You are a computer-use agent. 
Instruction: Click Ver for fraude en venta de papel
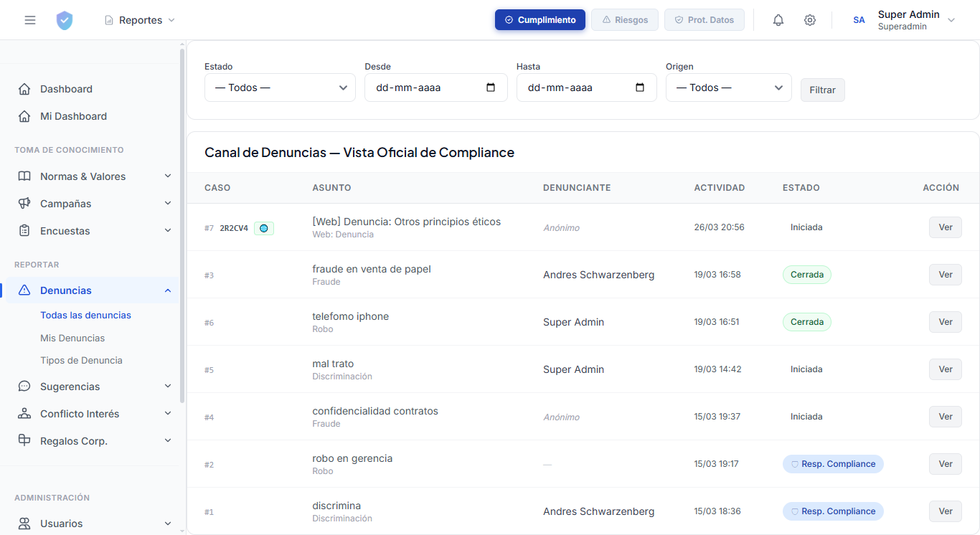tap(945, 275)
